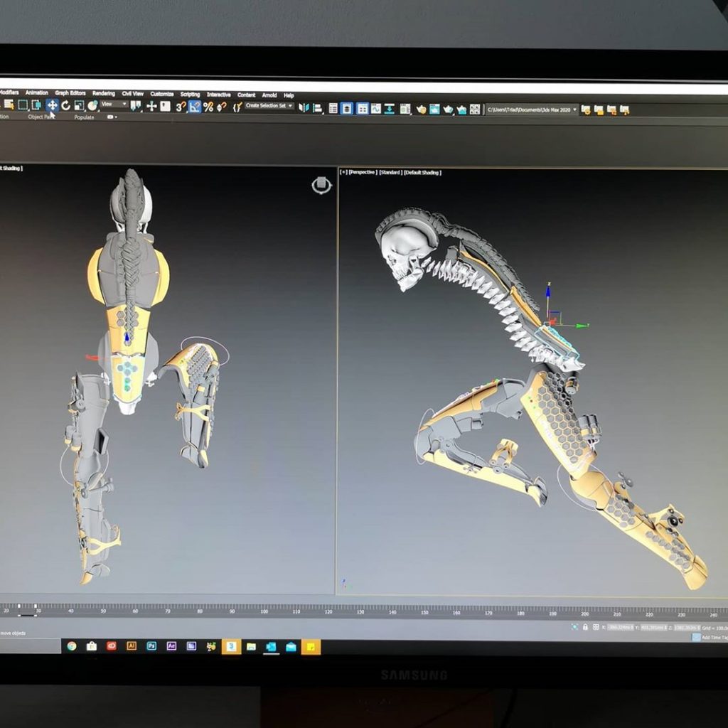728x728 pixels.
Task: Click the [Perspective] viewport label
Action: tap(363, 172)
